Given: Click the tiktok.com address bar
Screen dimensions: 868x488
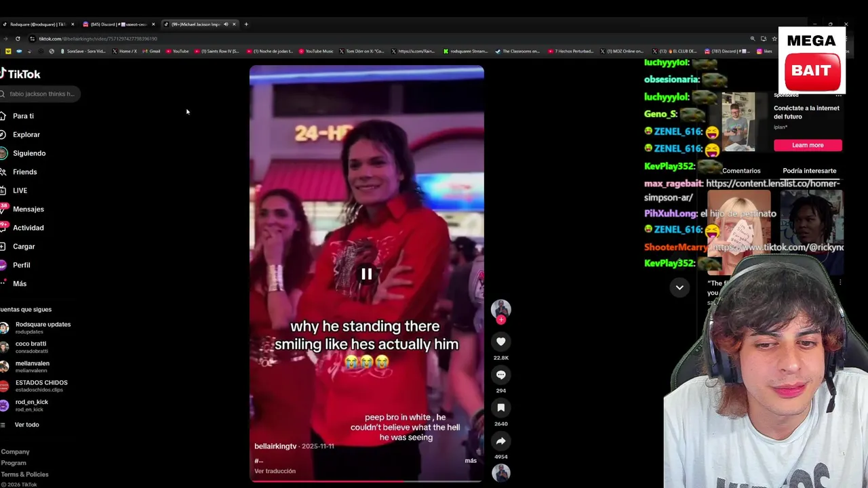Looking at the screenshot, I should pos(387,39).
